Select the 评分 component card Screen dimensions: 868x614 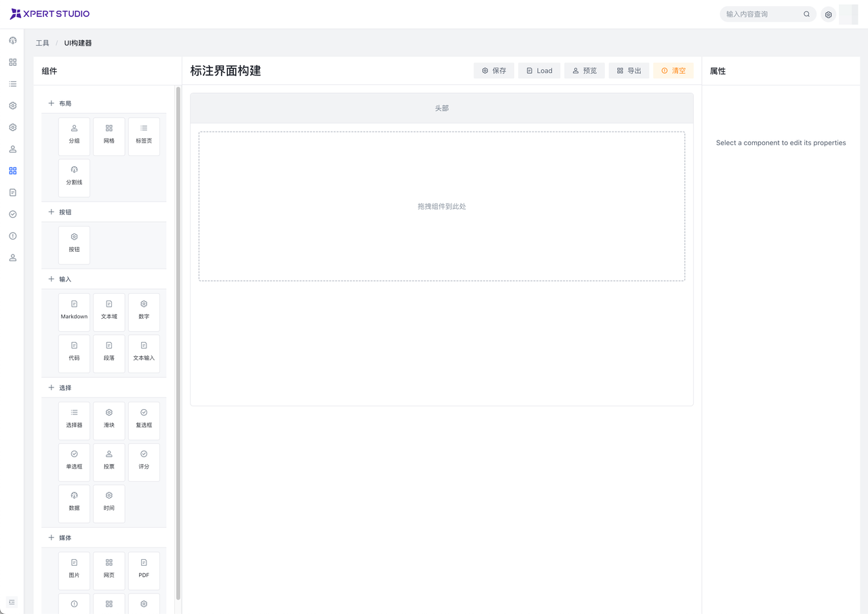pyautogui.click(x=144, y=462)
